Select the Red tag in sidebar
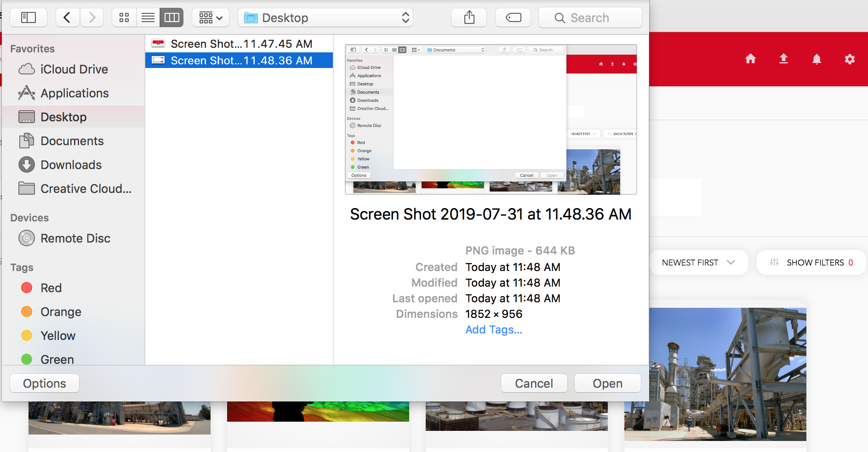This screenshot has width=868, height=452. coord(51,288)
